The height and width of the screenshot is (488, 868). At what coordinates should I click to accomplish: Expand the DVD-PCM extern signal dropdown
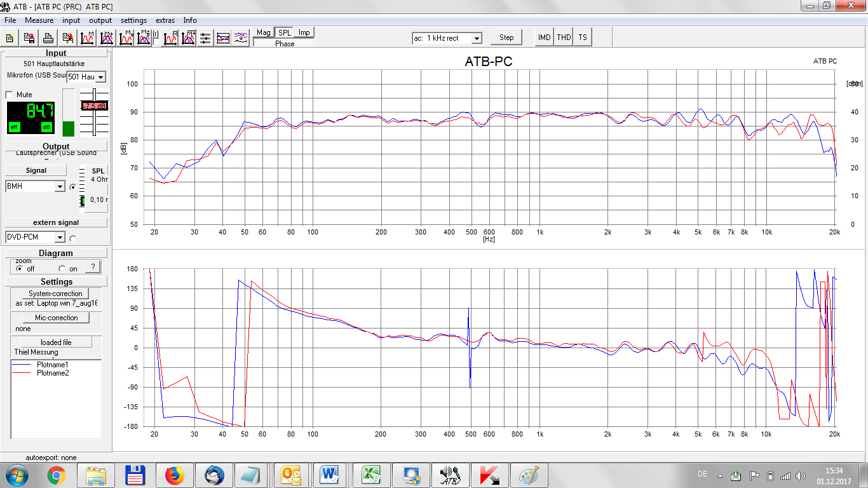tap(60, 238)
